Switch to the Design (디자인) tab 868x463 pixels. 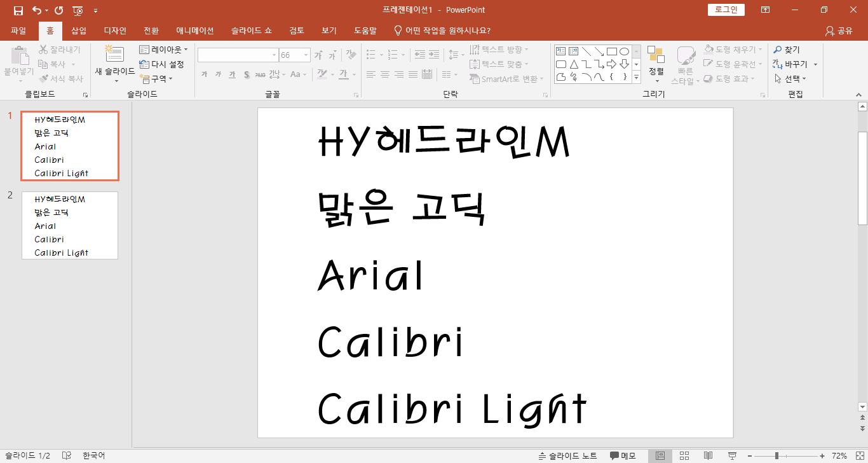[115, 31]
